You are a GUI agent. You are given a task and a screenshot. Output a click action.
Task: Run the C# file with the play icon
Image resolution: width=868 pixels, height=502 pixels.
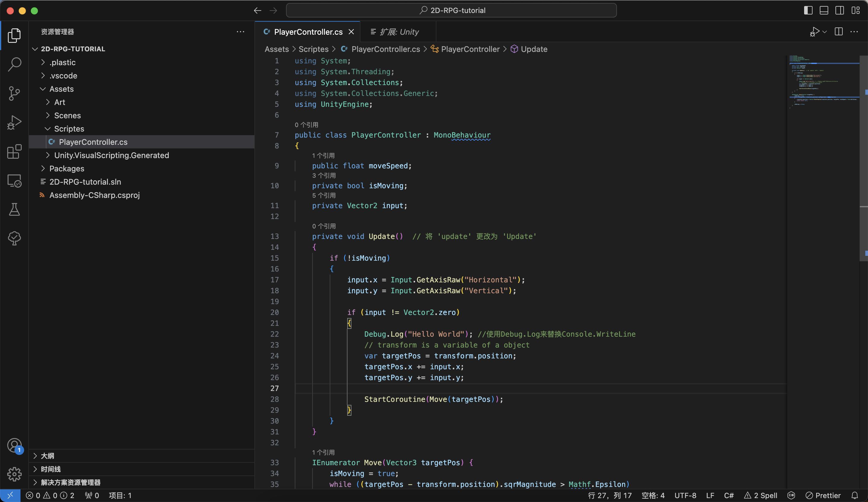pos(814,31)
